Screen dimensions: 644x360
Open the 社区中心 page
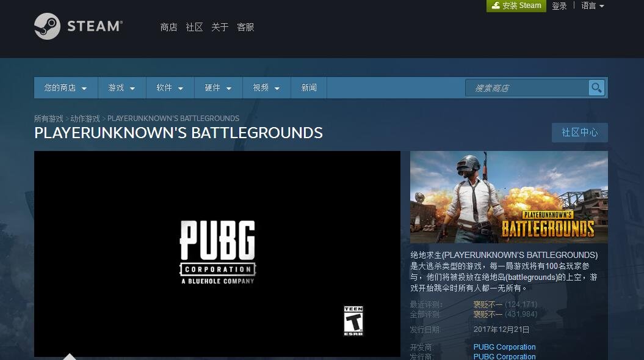[x=579, y=133]
